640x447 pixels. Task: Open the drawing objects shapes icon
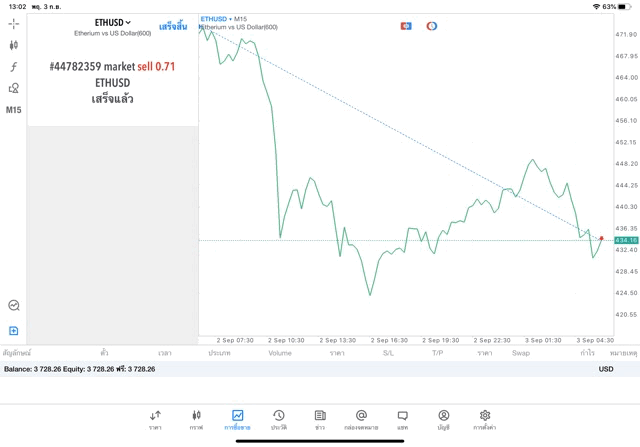click(14, 88)
